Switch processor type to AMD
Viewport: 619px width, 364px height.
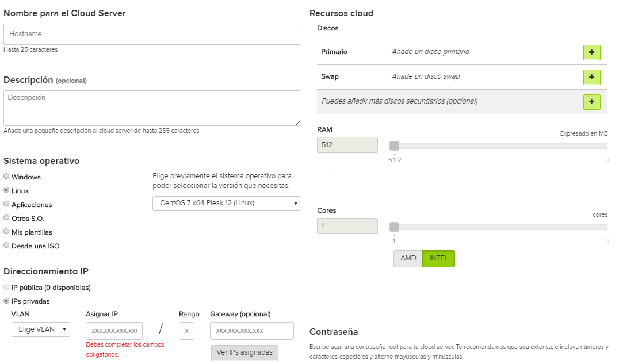click(x=408, y=259)
